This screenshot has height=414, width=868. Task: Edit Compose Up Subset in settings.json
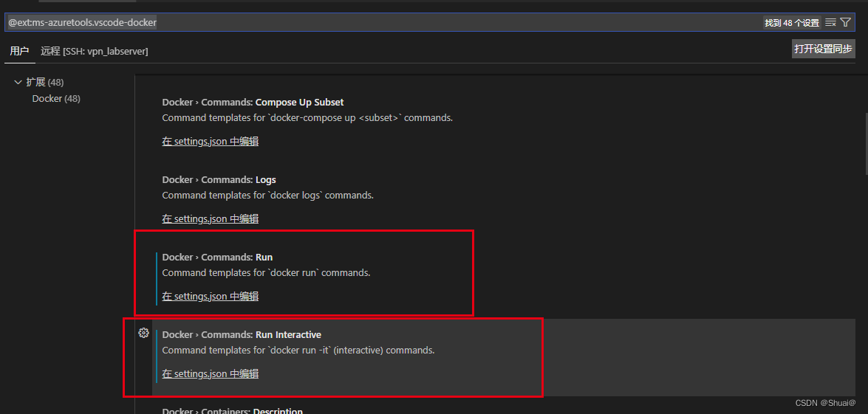pos(211,142)
